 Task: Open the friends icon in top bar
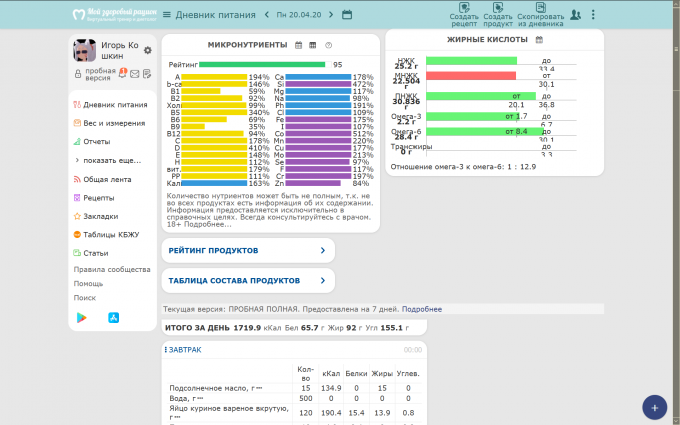click(576, 14)
